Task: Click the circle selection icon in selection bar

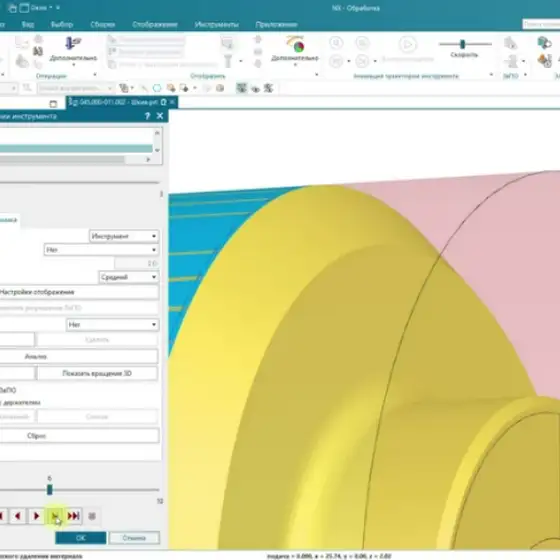Action: pos(157,88)
